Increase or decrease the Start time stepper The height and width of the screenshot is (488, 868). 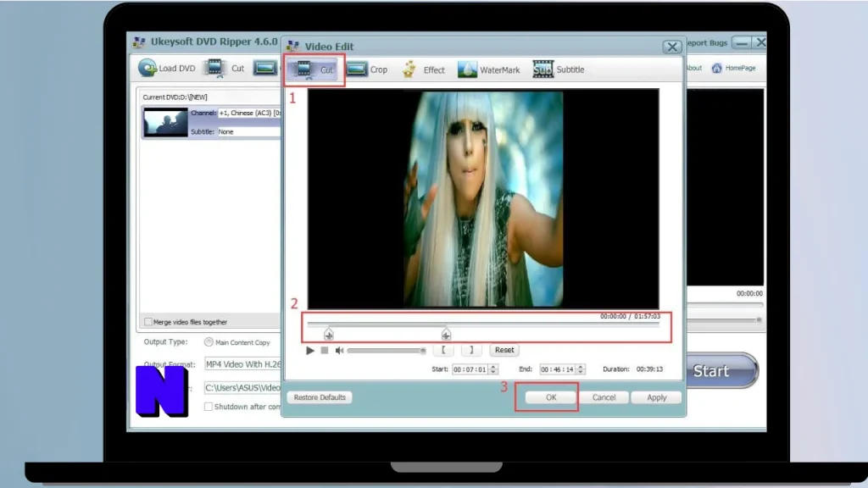493,369
